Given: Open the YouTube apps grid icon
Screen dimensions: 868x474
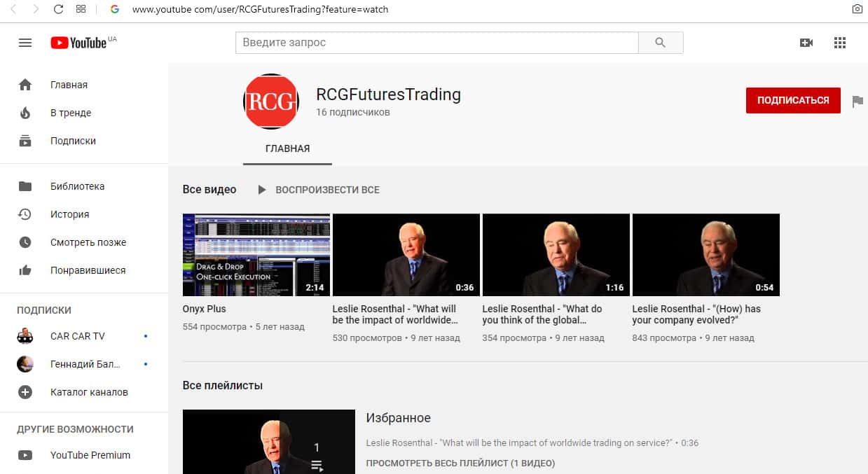Looking at the screenshot, I should coord(840,43).
